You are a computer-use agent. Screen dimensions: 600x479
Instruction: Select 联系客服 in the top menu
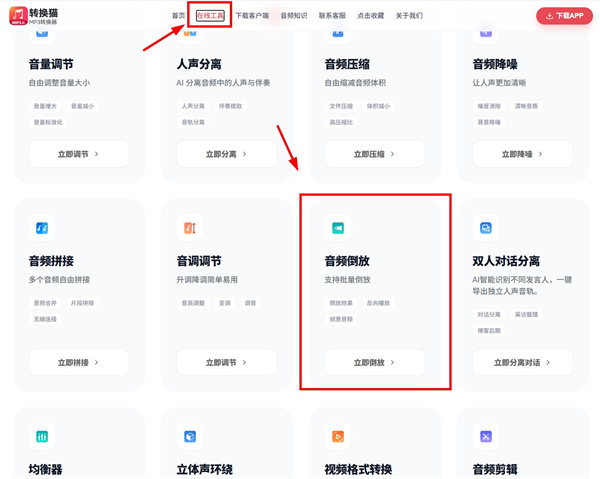pos(332,16)
